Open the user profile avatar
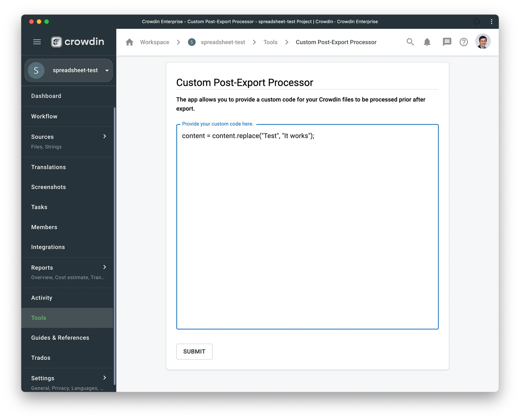This screenshot has height=420, width=520. (483, 41)
